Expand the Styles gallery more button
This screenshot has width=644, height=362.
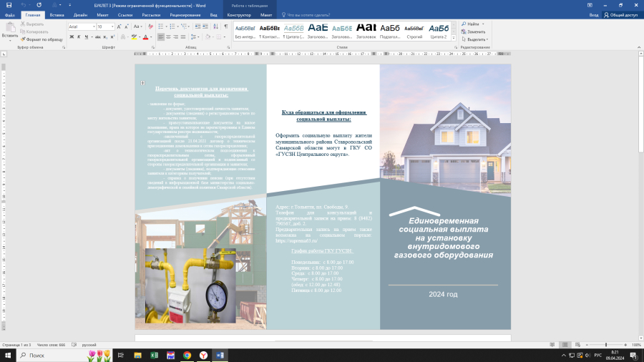(454, 38)
